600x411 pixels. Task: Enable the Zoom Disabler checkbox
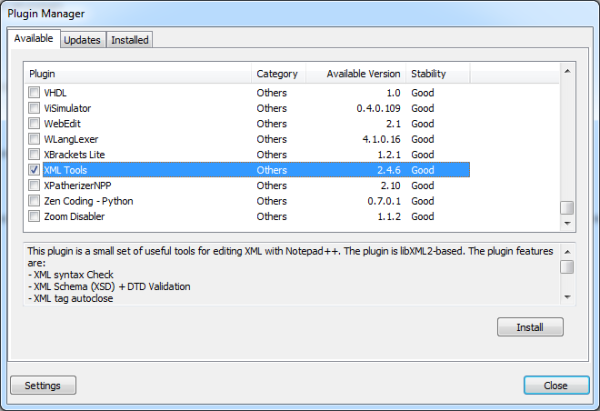[x=34, y=216]
